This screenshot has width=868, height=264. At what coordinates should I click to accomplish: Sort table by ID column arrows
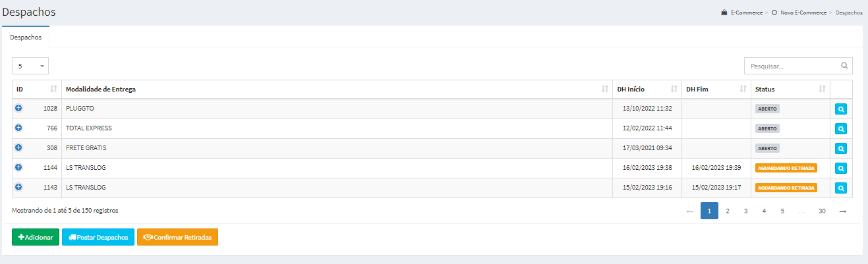[x=54, y=89]
